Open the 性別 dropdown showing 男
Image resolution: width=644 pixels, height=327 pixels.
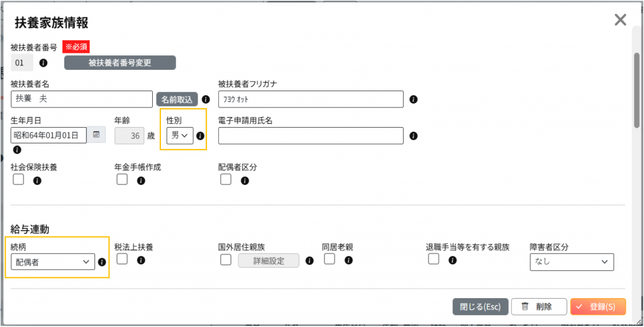[x=180, y=136]
